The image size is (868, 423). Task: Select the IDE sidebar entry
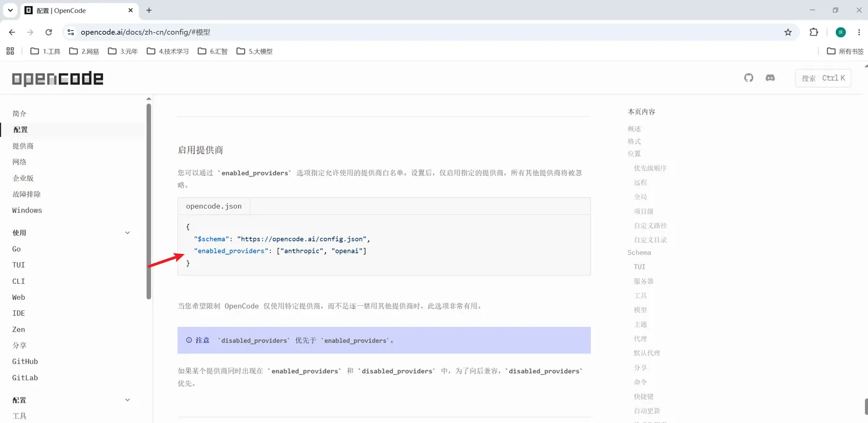(x=19, y=313)
